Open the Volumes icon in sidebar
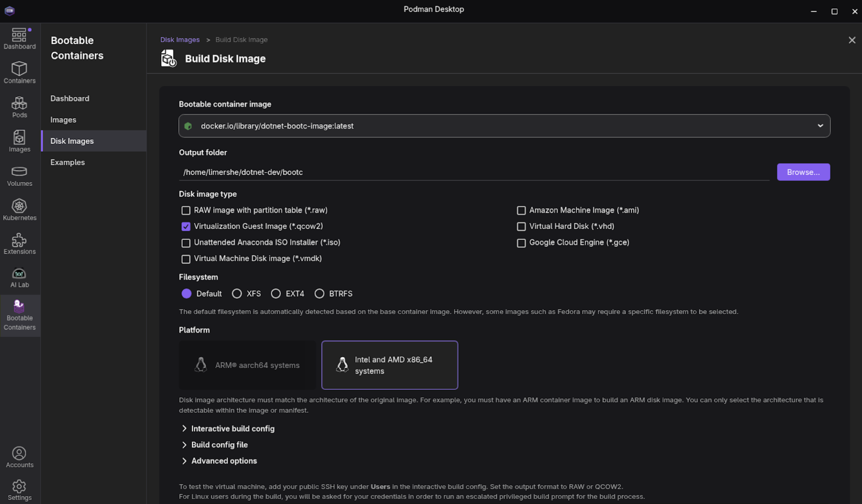 tap(19, 176)
